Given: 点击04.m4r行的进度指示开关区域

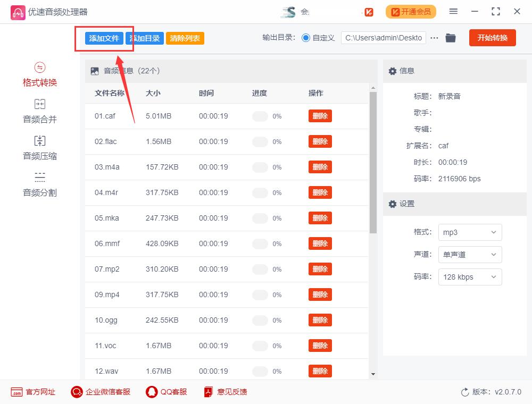Looking at the screenshot, I should coord(260,192).
